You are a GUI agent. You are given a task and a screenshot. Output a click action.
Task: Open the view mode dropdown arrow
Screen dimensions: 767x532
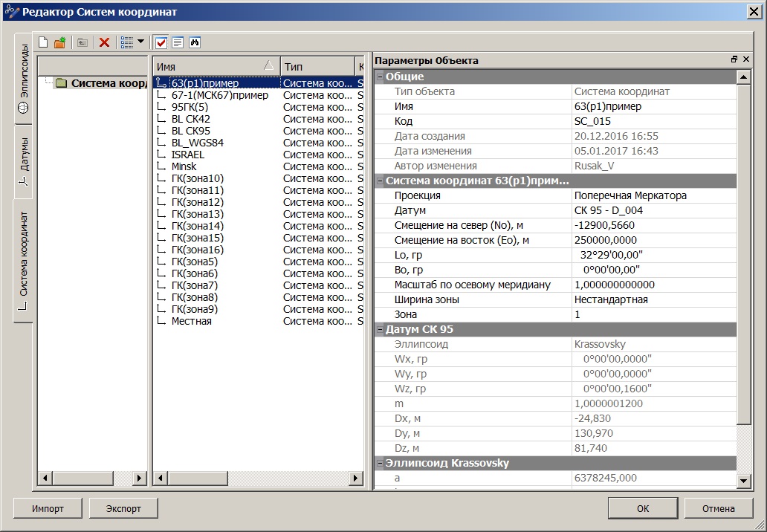[x=141, y=42]
